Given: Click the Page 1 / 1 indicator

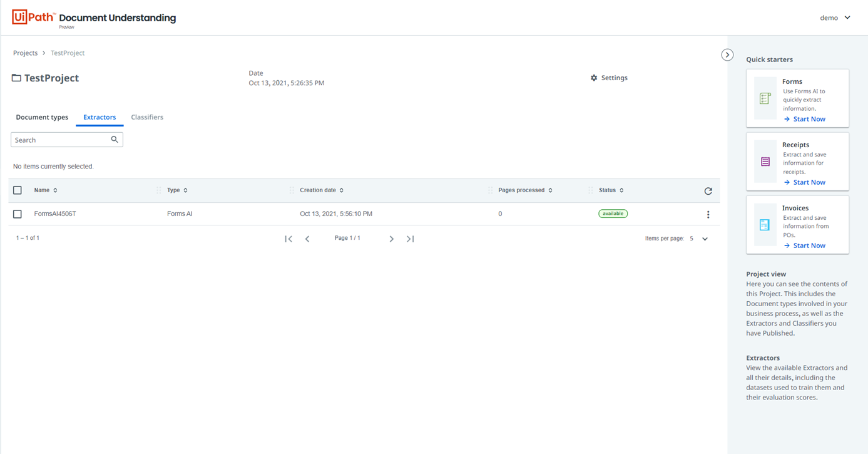Looking at the screenshot, I should click(x=347, y=238).
